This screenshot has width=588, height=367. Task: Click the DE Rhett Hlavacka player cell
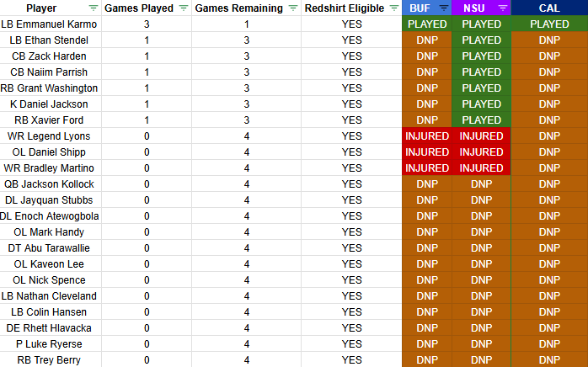pos(49,328)
